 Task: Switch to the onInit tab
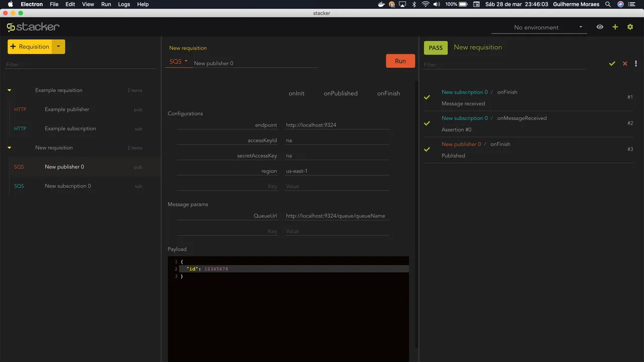coord(296,93)
